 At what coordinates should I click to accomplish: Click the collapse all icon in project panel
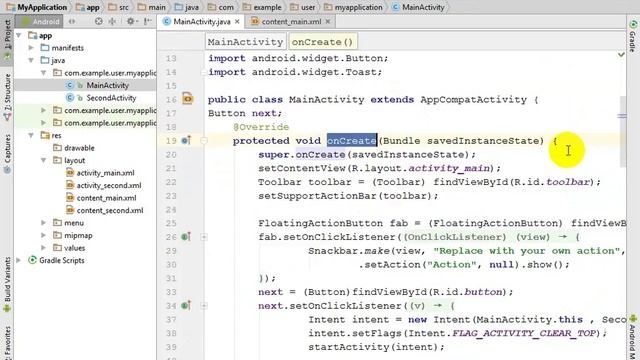coord(112,21)
